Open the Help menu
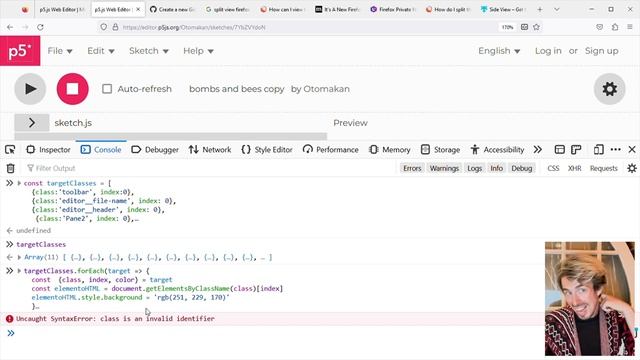Image resolution: width=640 pixels, height=360 pixels. tap(198, 51)
